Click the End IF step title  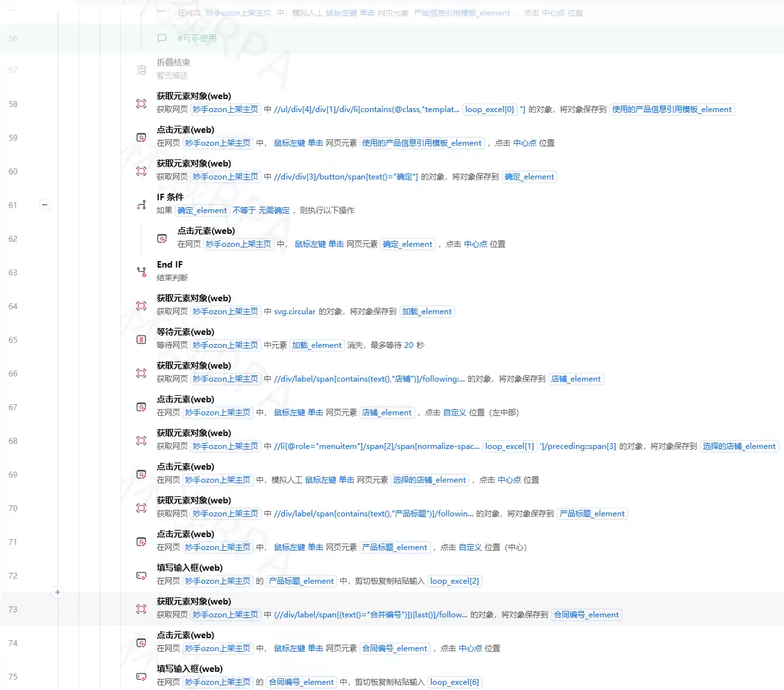[170, 264]
